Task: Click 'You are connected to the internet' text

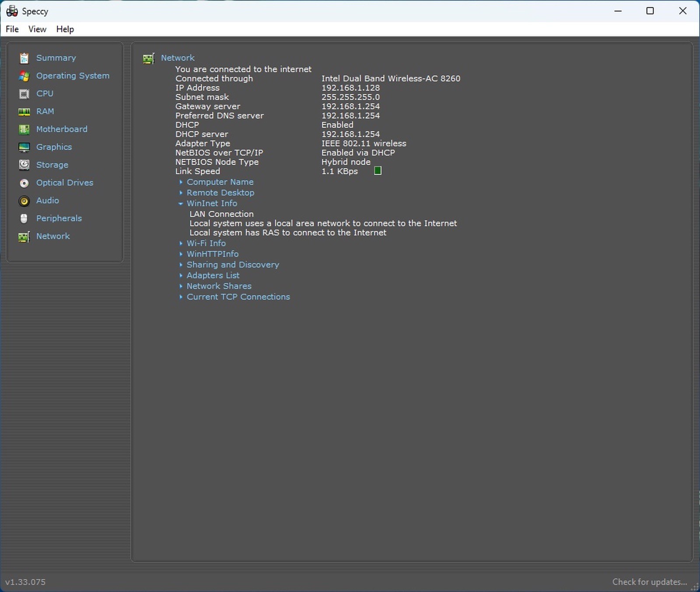Action: pyautogui.click(x=243, y=69)
